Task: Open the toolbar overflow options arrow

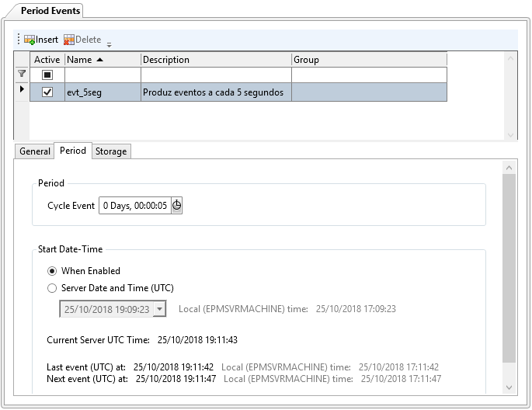Action: click(109, 43)
